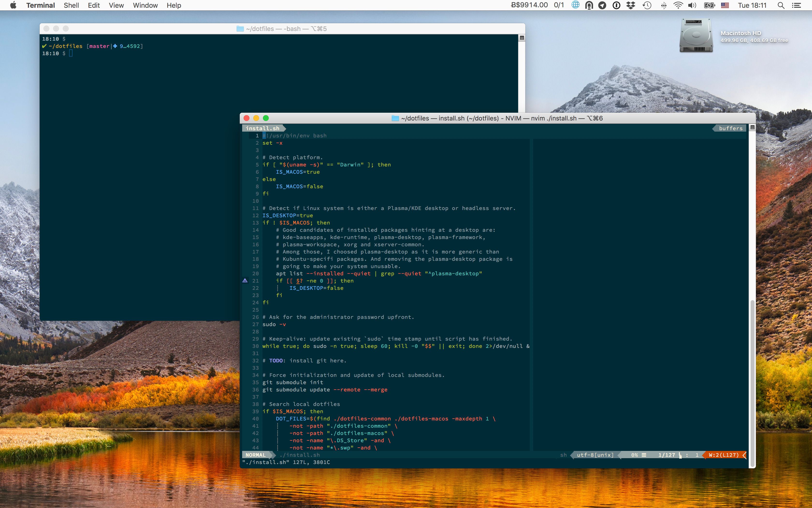Open the US flag input source menu
The width and height of the screenshot is (812, 508).
725,5
